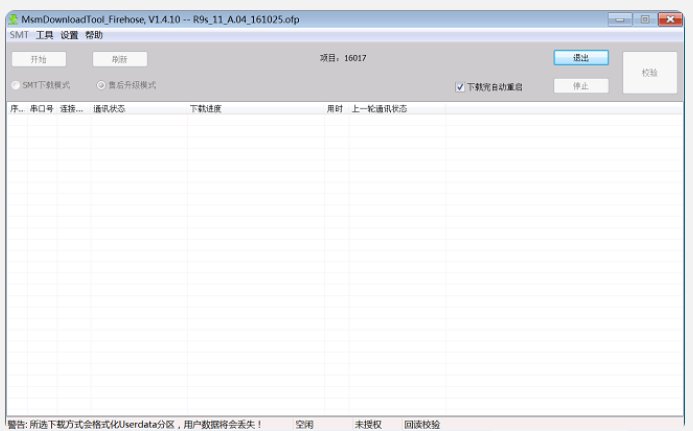Image resolution: width=693 pixels, height=431 pixels.
Task: Click the 开始 button
Action: [39, 59]
